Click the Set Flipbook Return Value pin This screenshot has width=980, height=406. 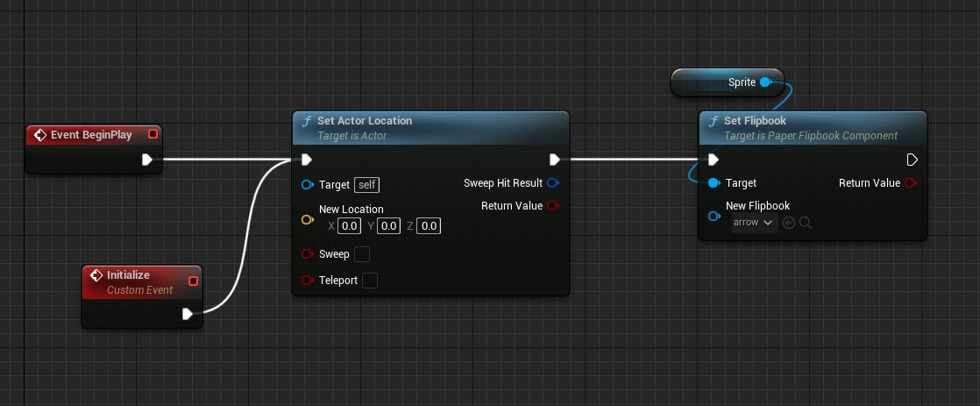(912, 183)
